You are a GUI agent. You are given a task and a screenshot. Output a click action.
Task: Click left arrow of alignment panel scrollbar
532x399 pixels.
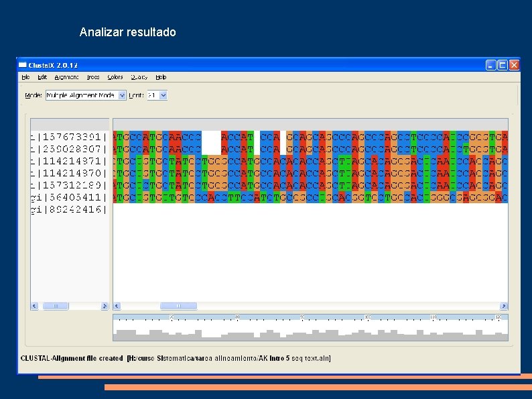point(117,306)
